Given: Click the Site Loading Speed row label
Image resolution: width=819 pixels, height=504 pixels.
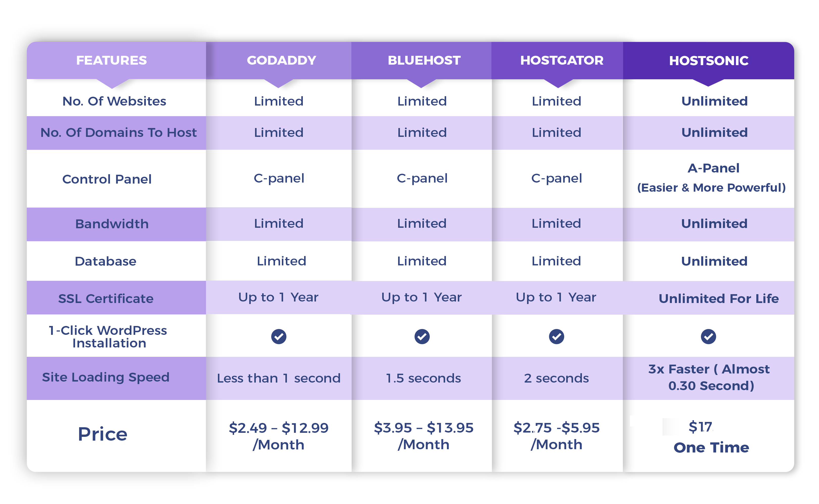Looking at the screenshot, I should coord(106,377).
